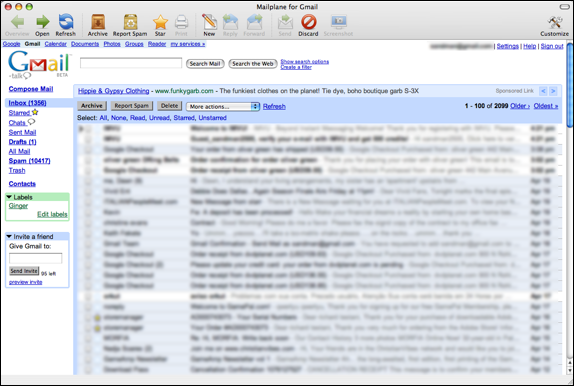Click the Archive box toolbar icon

coord(98,22)
